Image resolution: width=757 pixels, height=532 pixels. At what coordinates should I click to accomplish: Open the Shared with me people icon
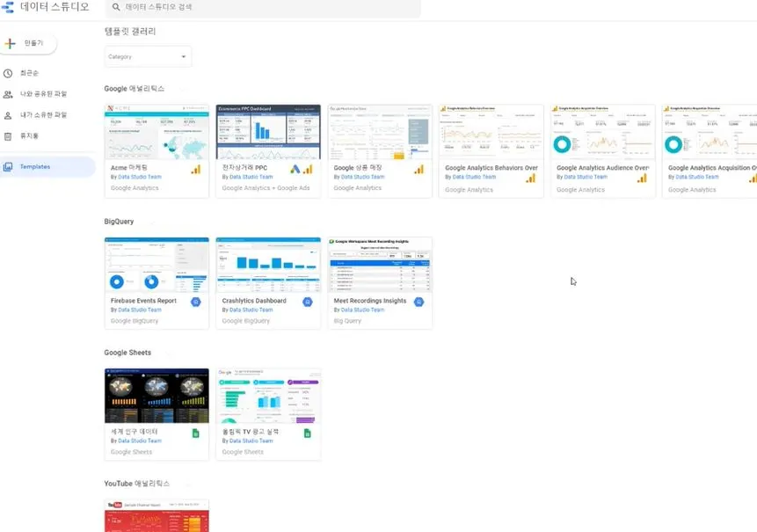8,94
